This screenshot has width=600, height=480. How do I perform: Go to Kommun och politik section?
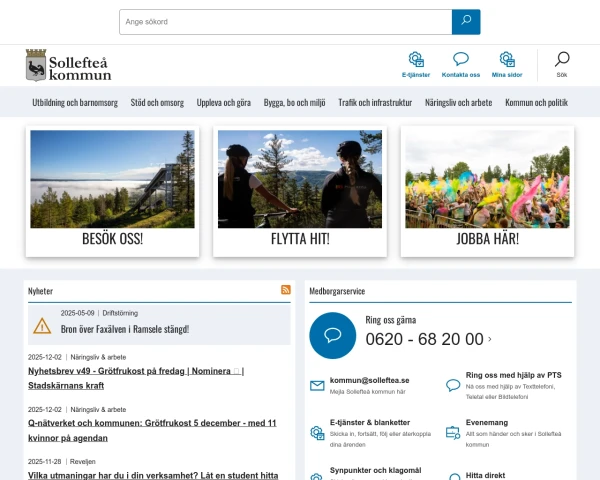tap(536, 102)
